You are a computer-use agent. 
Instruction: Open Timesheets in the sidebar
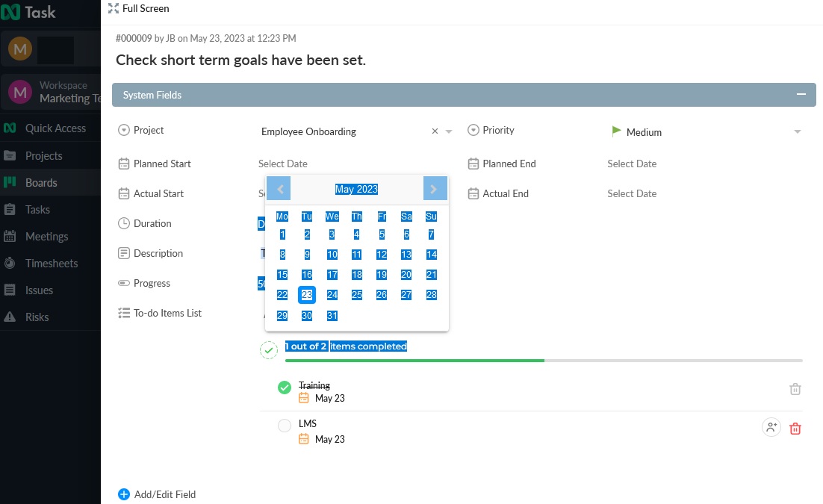(x=52, y=263)
